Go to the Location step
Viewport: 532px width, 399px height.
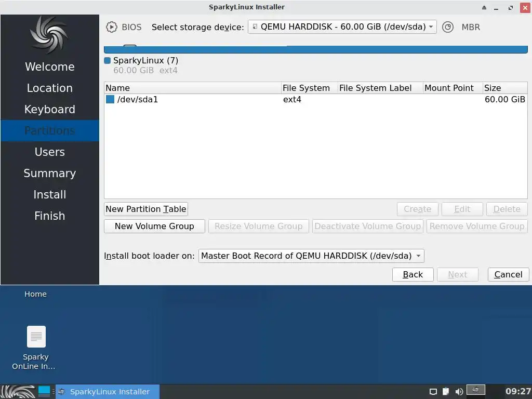click(x=50, y=88)
